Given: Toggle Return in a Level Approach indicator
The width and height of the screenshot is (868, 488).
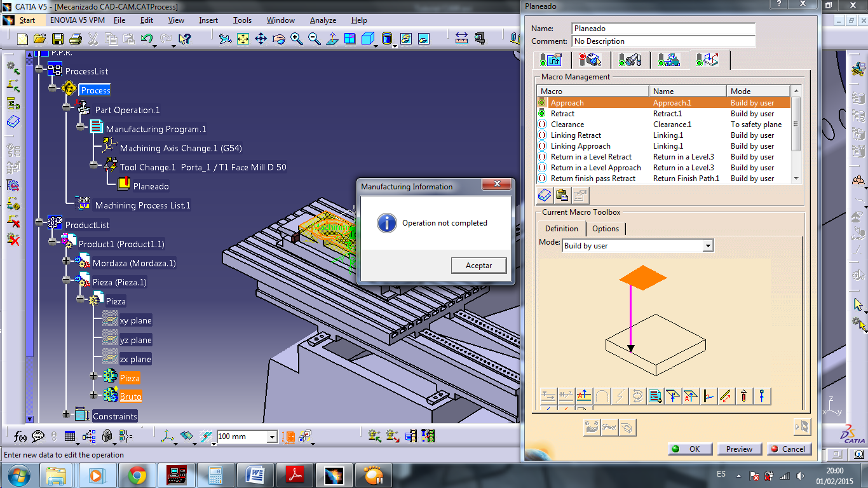Looking at the screenshot, I should tap(542, 167).
